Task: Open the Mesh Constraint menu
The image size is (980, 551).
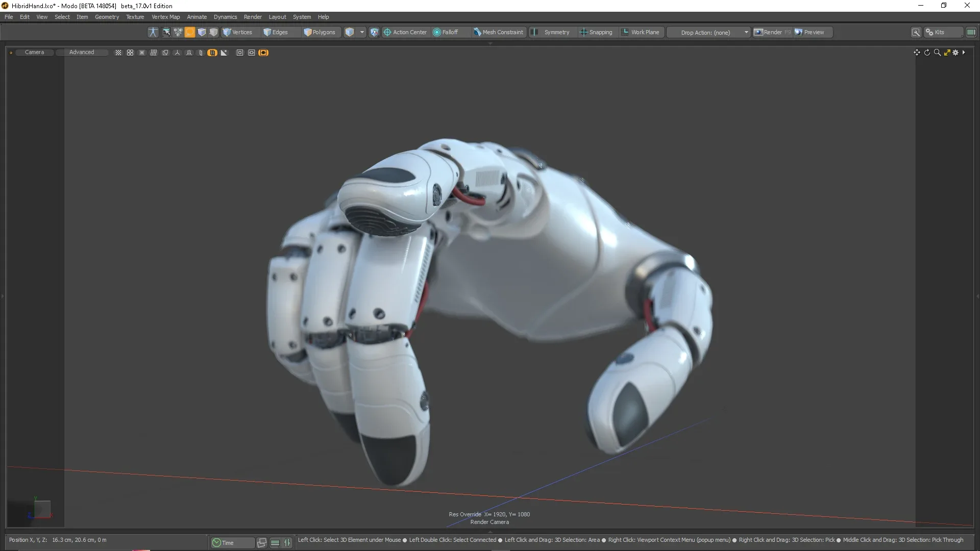Action: (x=499, y=32)
